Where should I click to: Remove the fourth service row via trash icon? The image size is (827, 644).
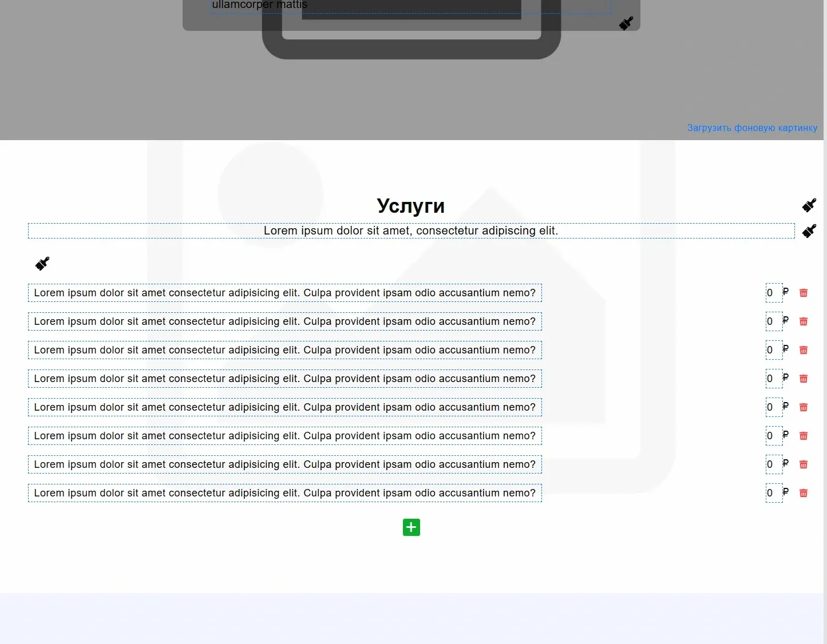pos(803,379)
